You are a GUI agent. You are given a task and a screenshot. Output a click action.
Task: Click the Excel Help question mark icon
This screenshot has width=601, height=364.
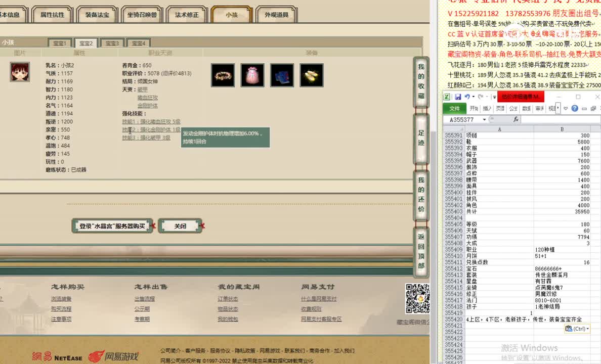(x=575, y=108)
